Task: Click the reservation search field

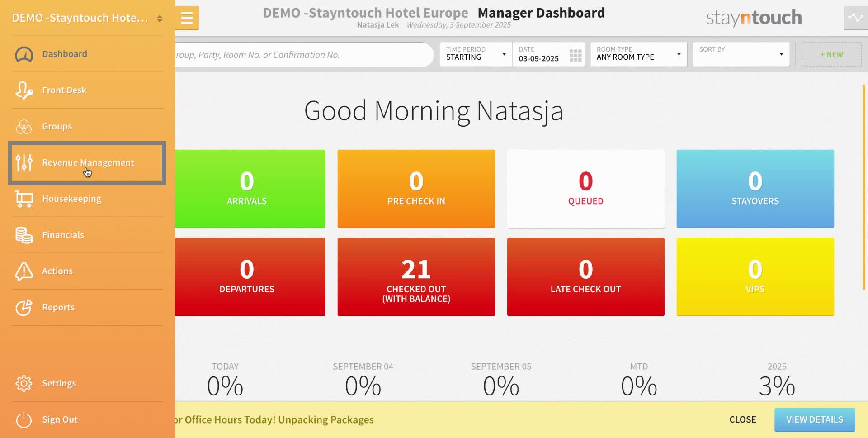Action: 304,55
